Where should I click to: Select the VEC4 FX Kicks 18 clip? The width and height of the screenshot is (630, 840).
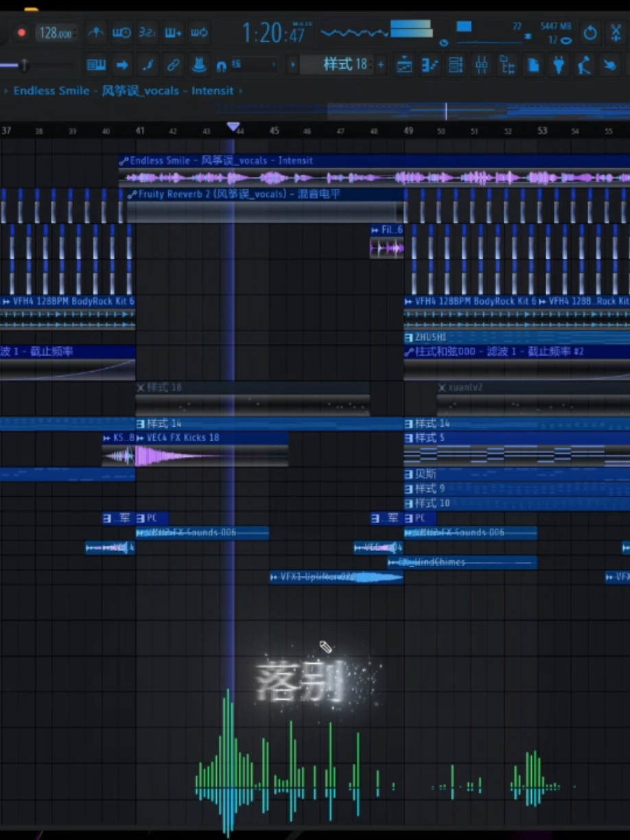(x=212, y=449)
